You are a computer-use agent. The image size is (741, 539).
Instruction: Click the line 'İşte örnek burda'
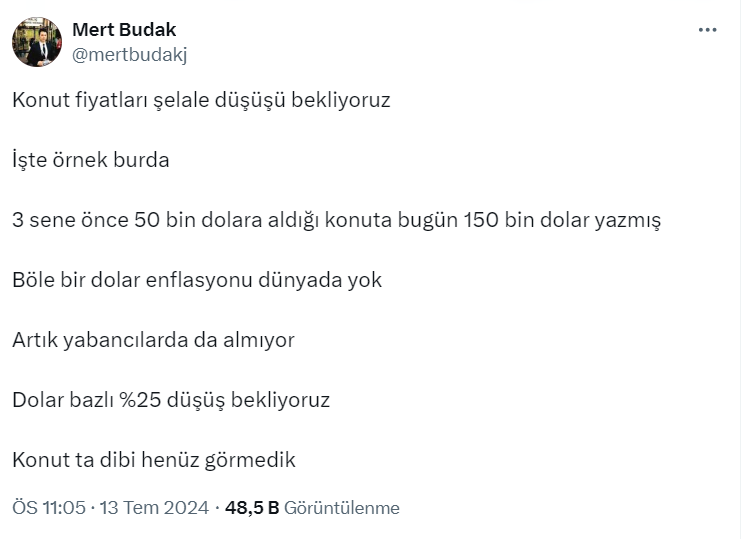point(91,160)
